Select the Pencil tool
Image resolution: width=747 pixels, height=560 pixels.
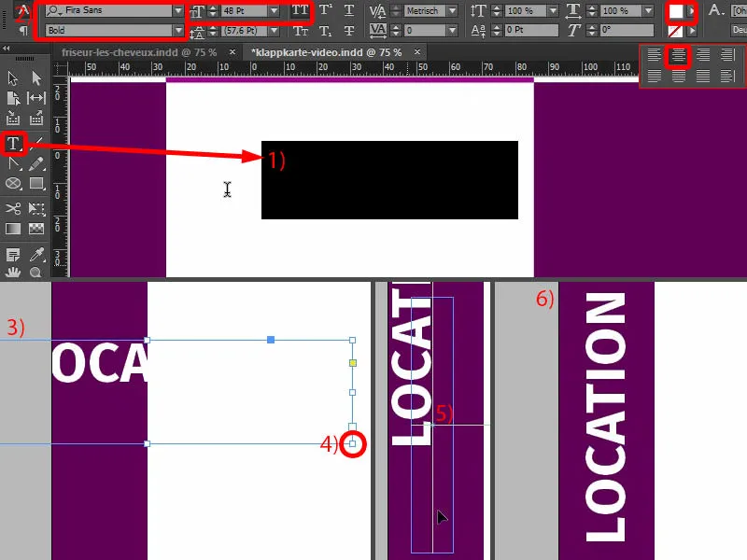click(36, 164)
